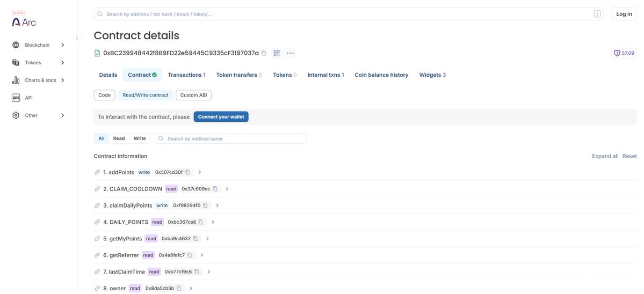Open the Internal txns tab
The width and height of the screenshot is (644, 294).
point(325,75)
